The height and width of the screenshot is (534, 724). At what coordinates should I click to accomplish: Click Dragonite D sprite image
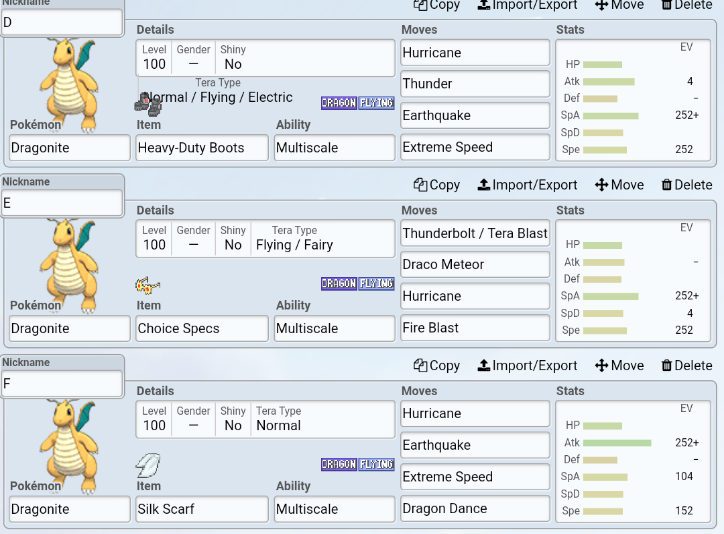coord(69,85)
